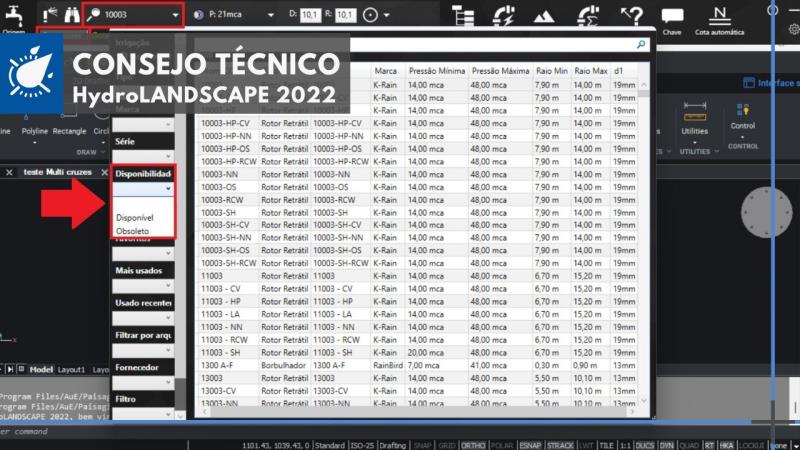
Task: Toggle DYN input in status bar
Action: (667, 445)
